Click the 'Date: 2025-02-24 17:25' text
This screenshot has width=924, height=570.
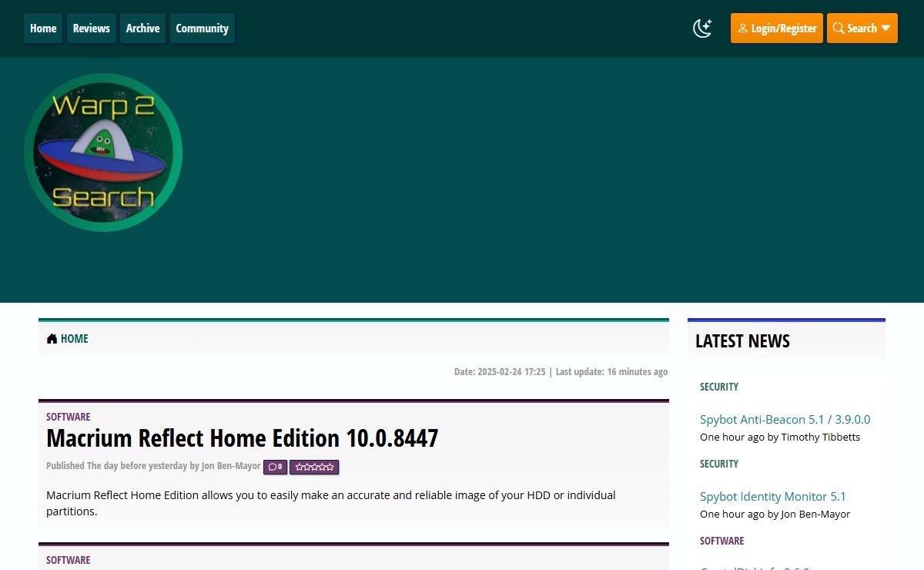point(500,372)
